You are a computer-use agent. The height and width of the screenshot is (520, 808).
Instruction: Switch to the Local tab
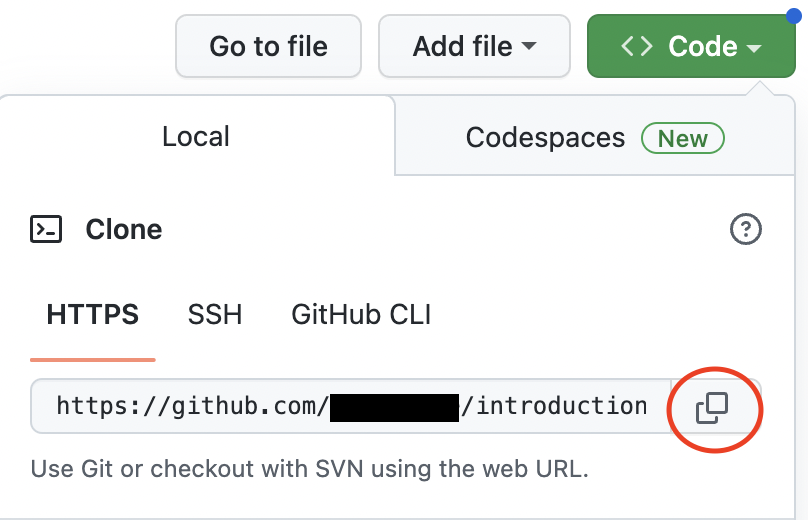pos(196,137)
